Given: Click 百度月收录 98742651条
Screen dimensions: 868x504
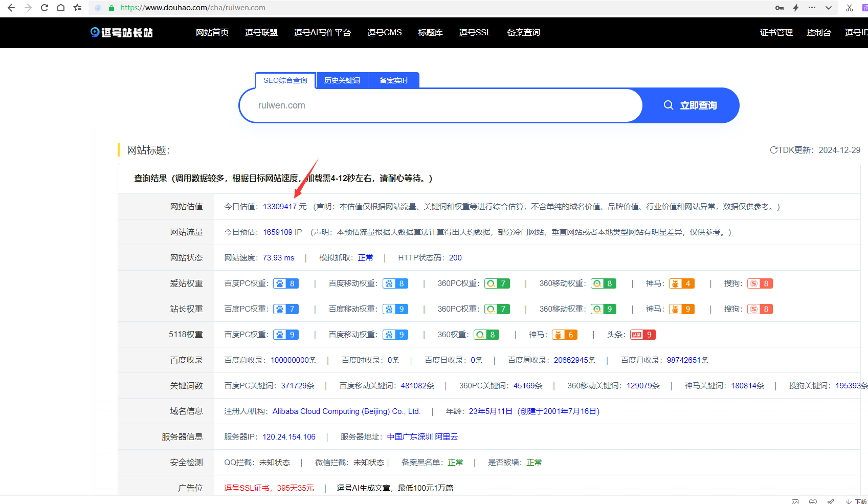Looking at the screenshot, I should pos(688,360).
